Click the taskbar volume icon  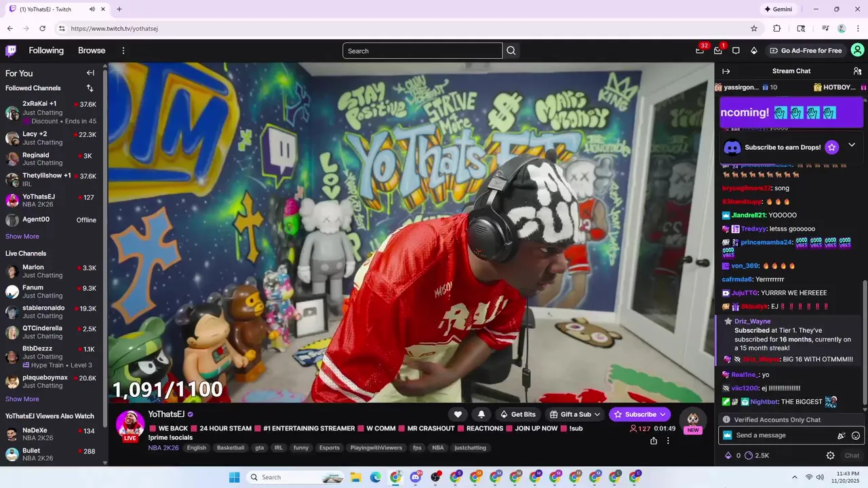tap(820, 477)
